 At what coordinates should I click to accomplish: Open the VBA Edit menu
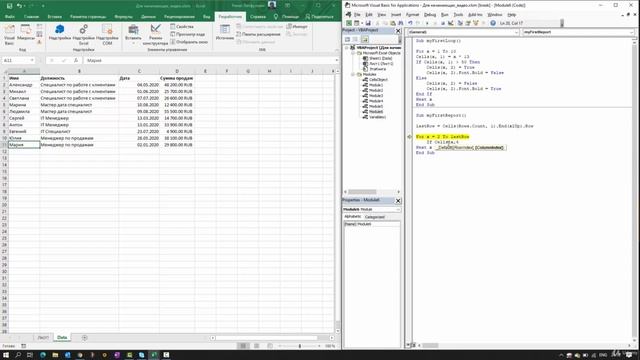click(x=369, y=15)
